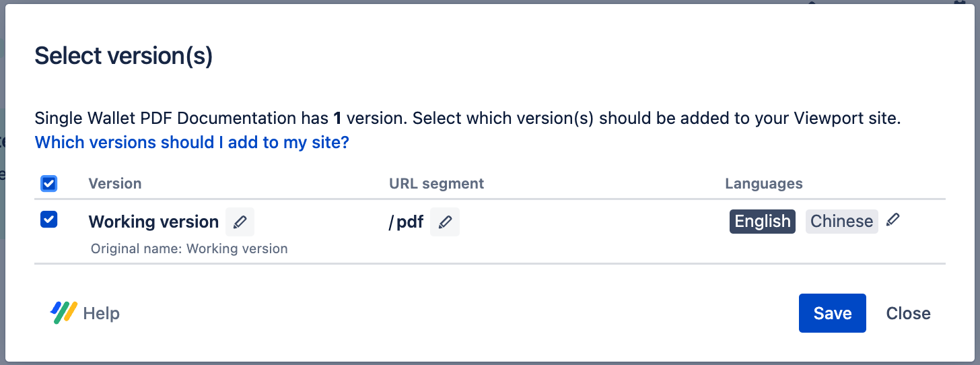This screenshot has height=365, width=980.
Task: Uncheck the Working version row checkbox
Action: point(49,220)
